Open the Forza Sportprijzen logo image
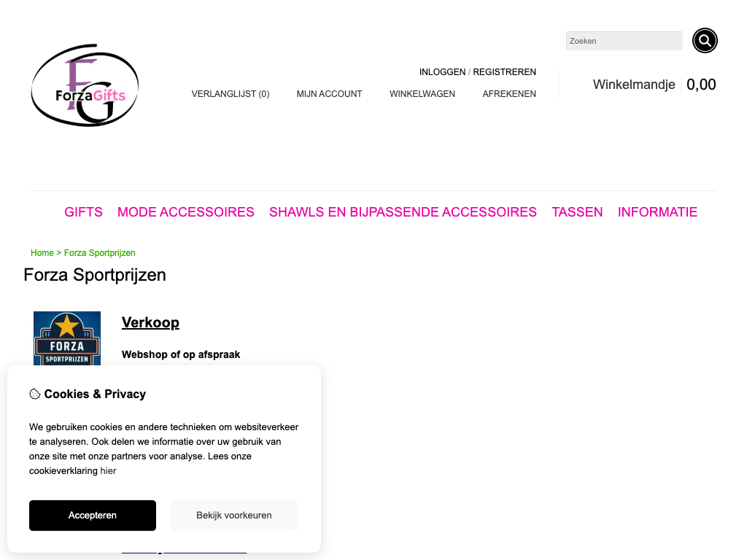This screenshot has width=747, height=560. tap(67, 338)
